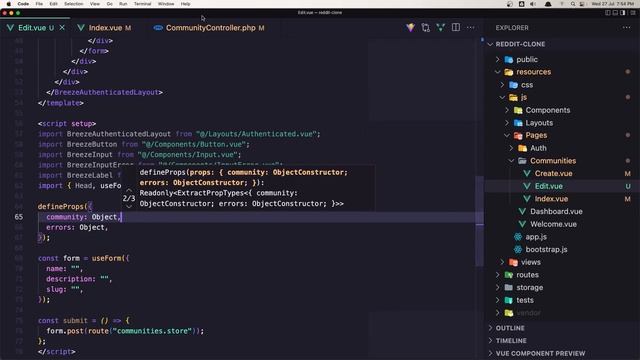The image size is (640, 360).
Task: Open the Run menu
Action: pos(123,4)
